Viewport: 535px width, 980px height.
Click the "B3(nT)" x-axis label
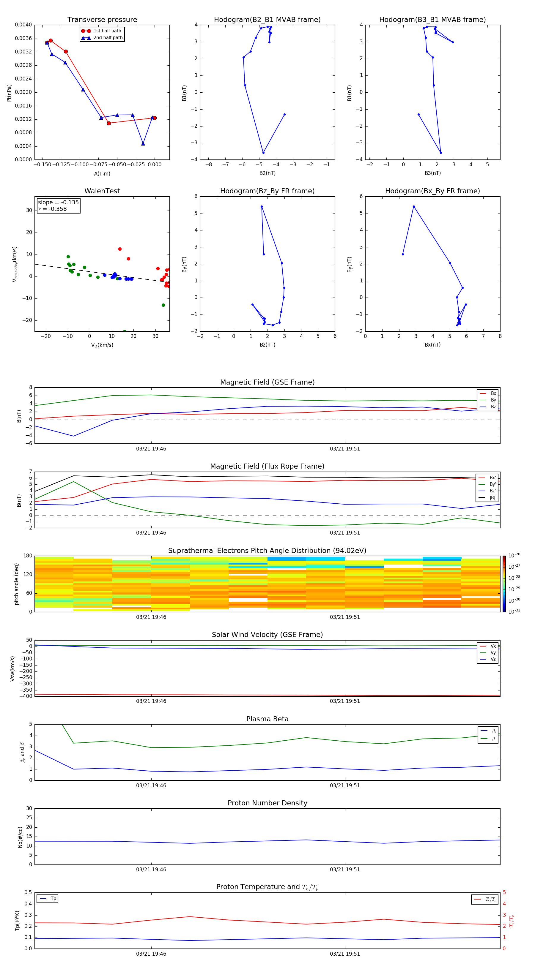click(432, 173)
